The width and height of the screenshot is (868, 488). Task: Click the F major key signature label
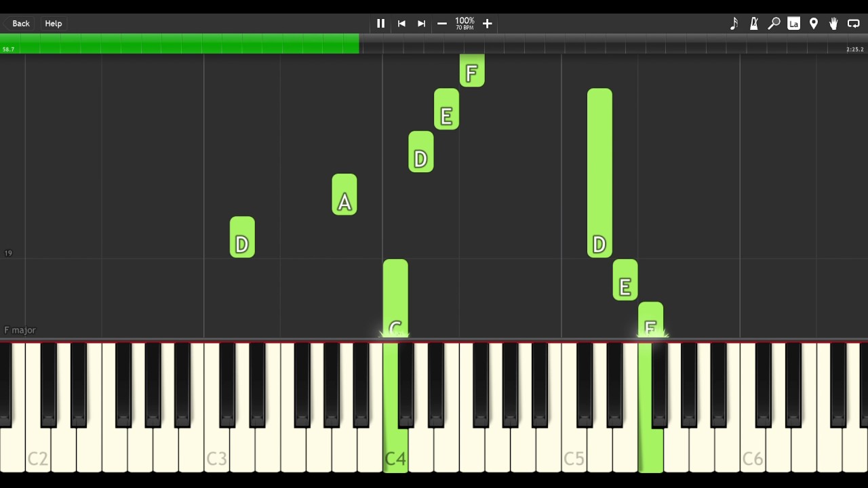click(x=20, y=330)
